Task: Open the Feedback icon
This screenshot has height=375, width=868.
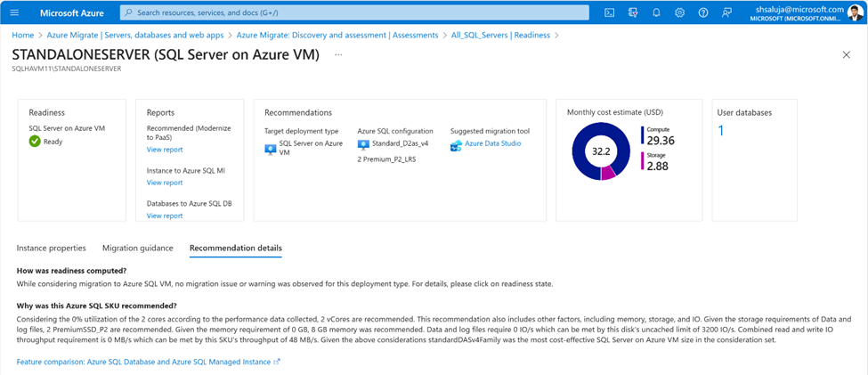Action: (x=726, y=12)
